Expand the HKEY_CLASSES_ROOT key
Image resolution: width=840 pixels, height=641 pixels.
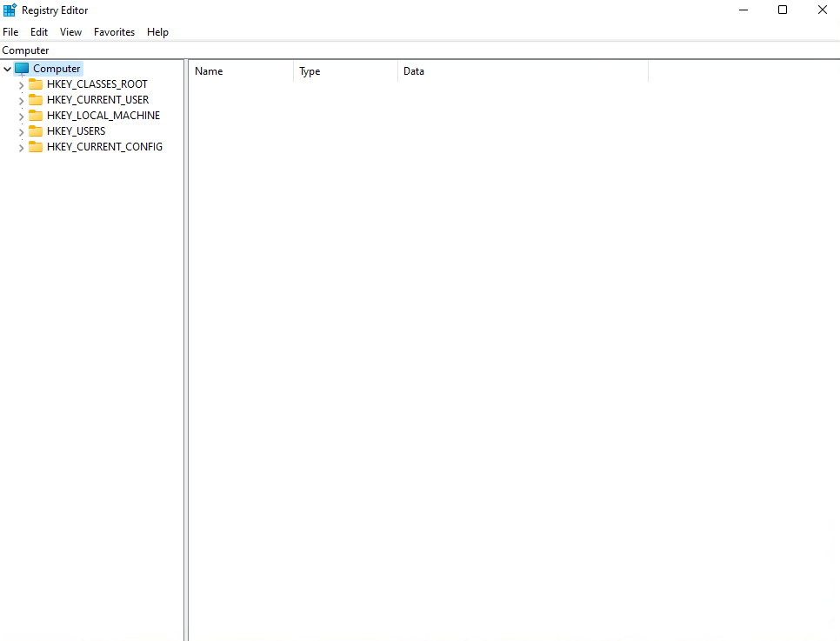coord(22,85)
